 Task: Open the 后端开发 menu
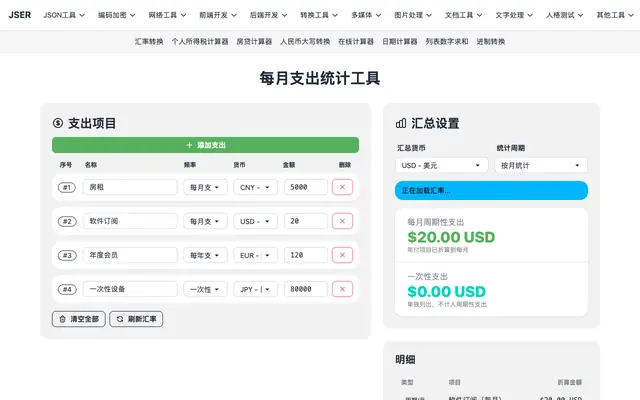click(x=268, y=15)
